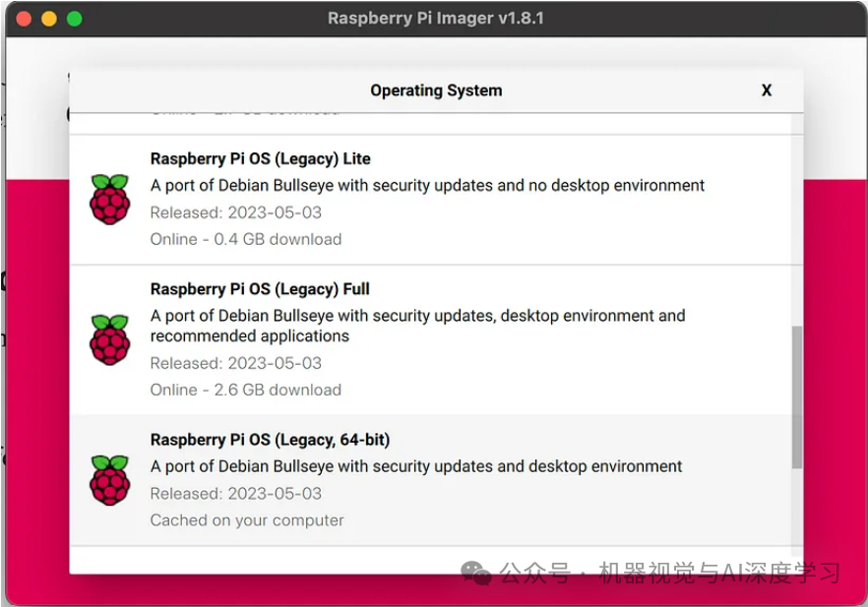The height and width of the screenshot is (607, 868).
Task: Click the raspberry icon for Legacy 64-bit
Action: pyautogui.click(x=109, y=480)
